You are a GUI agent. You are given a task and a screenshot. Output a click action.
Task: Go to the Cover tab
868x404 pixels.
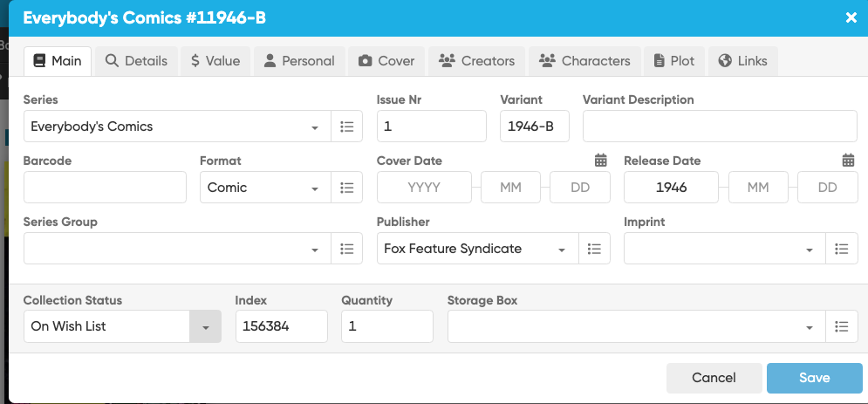click(386, 61)
